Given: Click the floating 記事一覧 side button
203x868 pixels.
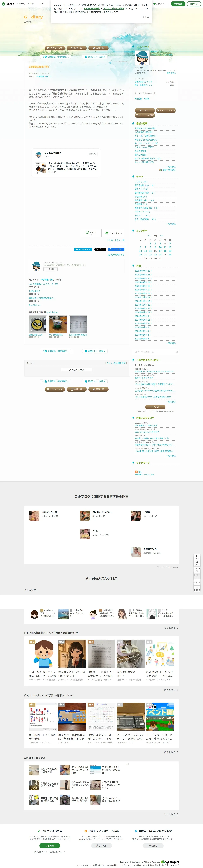Looking at the screenshot, I should [x=197, y=582].
